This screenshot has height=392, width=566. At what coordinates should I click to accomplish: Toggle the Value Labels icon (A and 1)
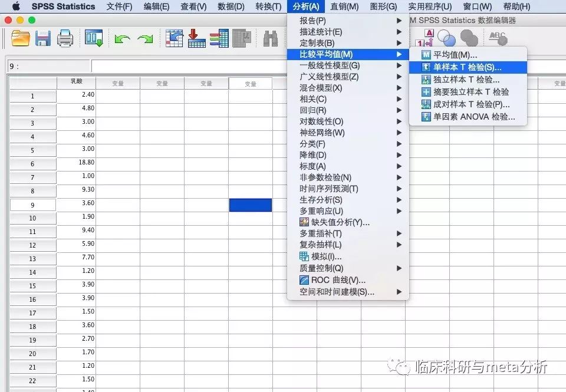[425, 38]
